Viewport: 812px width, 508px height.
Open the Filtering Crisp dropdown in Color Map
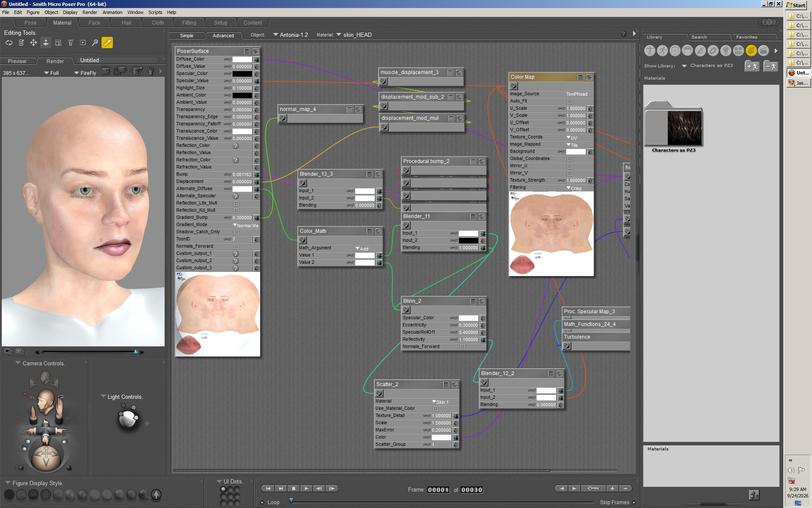[x=574, y=188]
